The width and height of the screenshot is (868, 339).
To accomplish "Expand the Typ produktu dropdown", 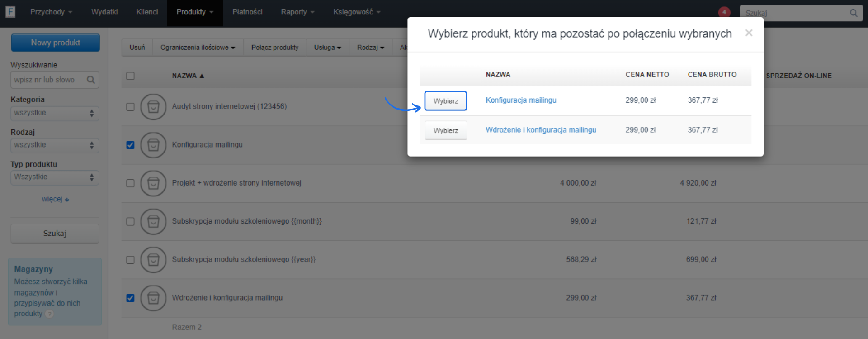I will [x=54, y=177].
